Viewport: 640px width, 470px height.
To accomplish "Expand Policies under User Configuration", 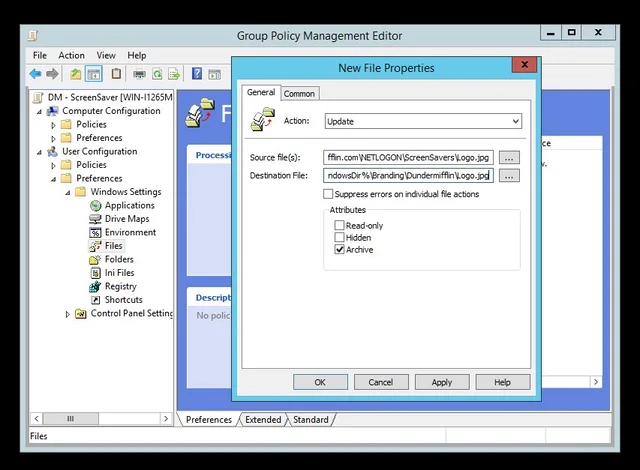I will (x=53, y=165).
